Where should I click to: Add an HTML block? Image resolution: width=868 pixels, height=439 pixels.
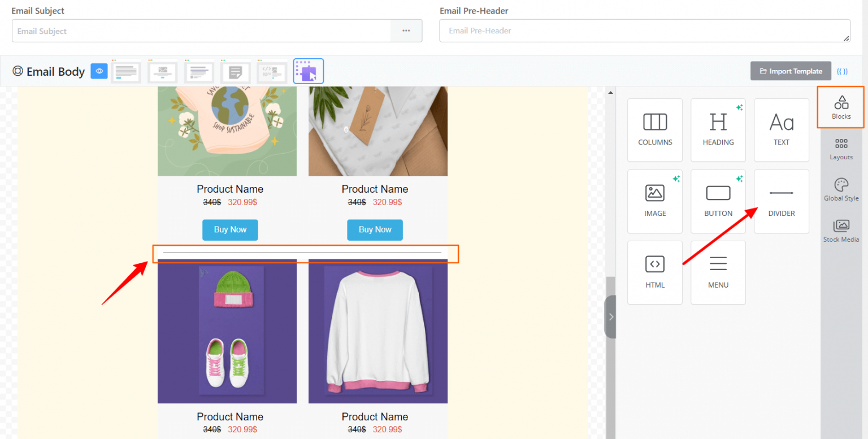tap(654, 272)
